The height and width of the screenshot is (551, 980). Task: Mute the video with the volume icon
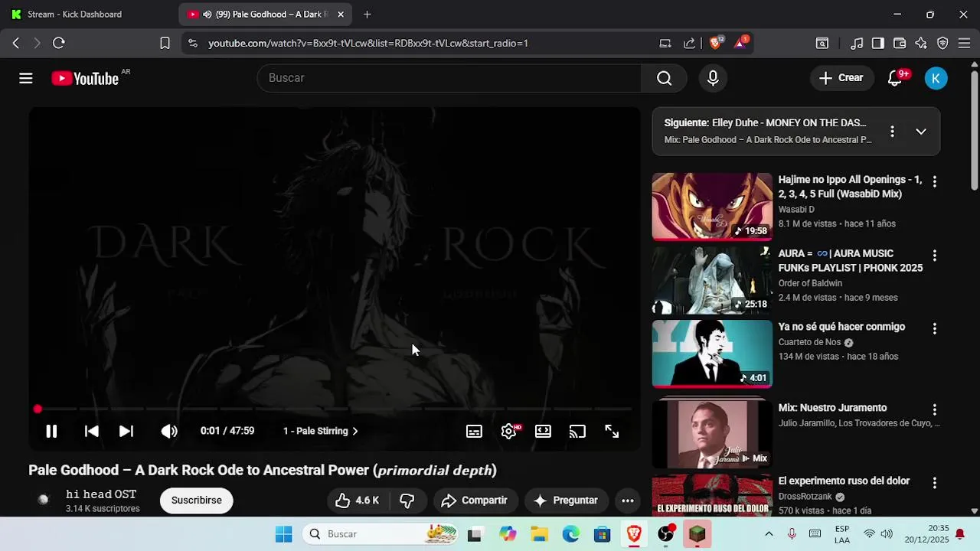tap(169, 431)
